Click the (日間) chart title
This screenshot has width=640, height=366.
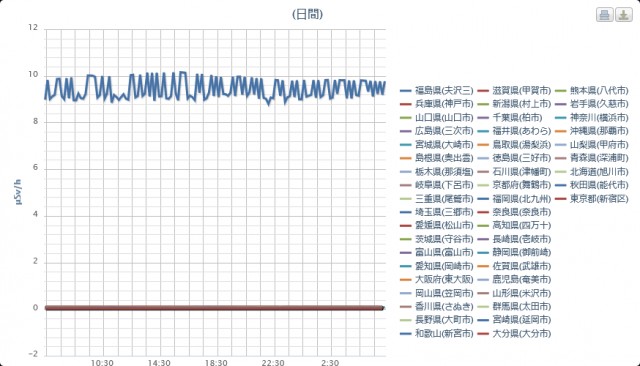[307, 14]
